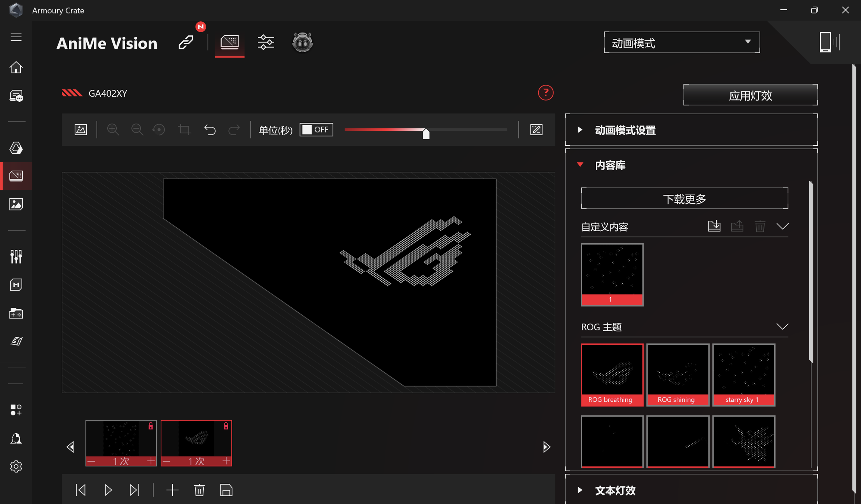Select custom content thumbnail labeled 1
Image resolution: width=861 pixels, height=504 pixels.
612,275
